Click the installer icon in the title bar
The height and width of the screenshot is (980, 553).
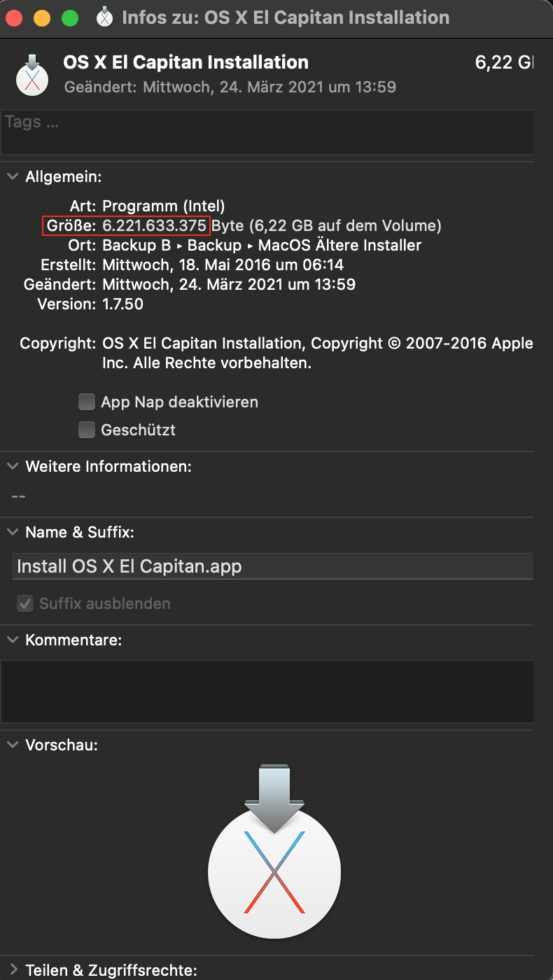[104, 17]
